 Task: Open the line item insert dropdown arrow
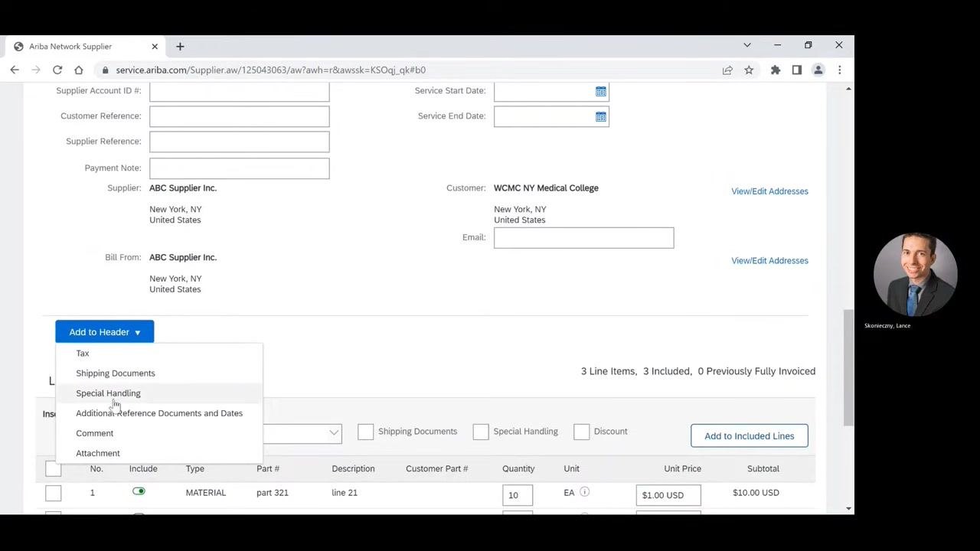point(334,432)
